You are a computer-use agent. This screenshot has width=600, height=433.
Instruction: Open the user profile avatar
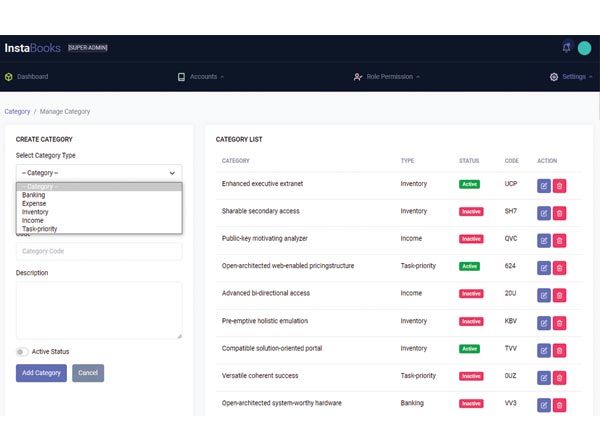click(584, 47)
